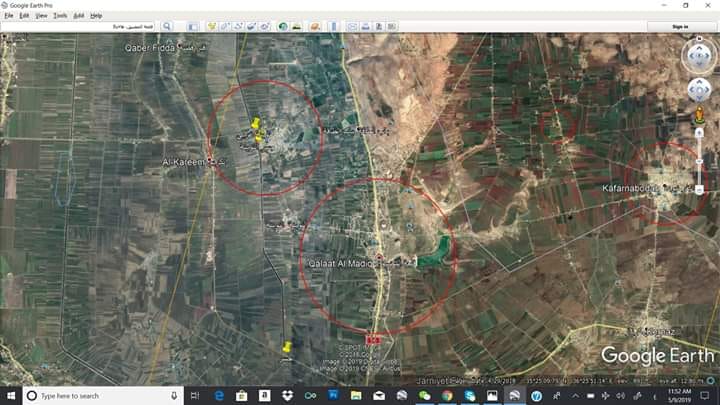The height and width of the screenshot is (405, 720).
Task: Select the Add Path tool
Action: 238,27
